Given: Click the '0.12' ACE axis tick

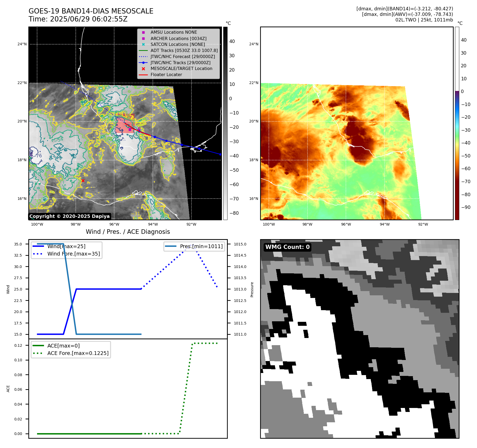Looking at the screenshot, I should (18, 345).
